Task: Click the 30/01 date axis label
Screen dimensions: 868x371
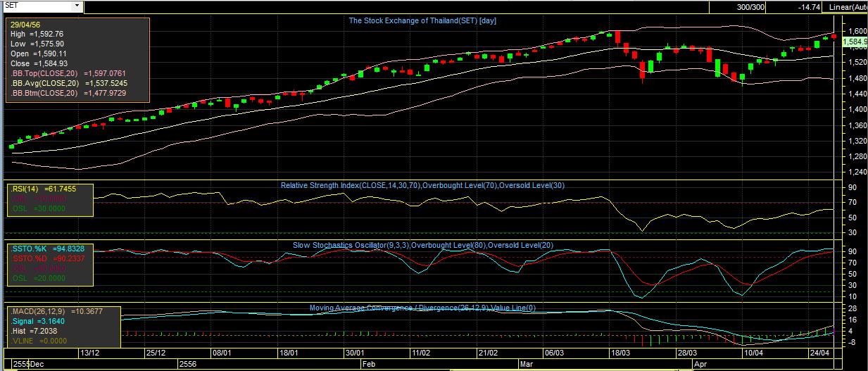Action: coord(356,353)
